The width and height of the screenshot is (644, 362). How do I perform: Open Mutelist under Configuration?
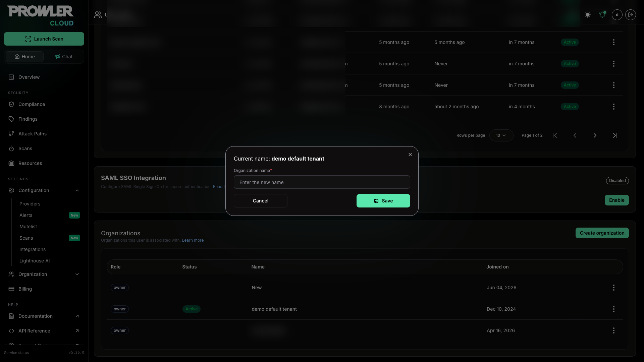point(28,227)
